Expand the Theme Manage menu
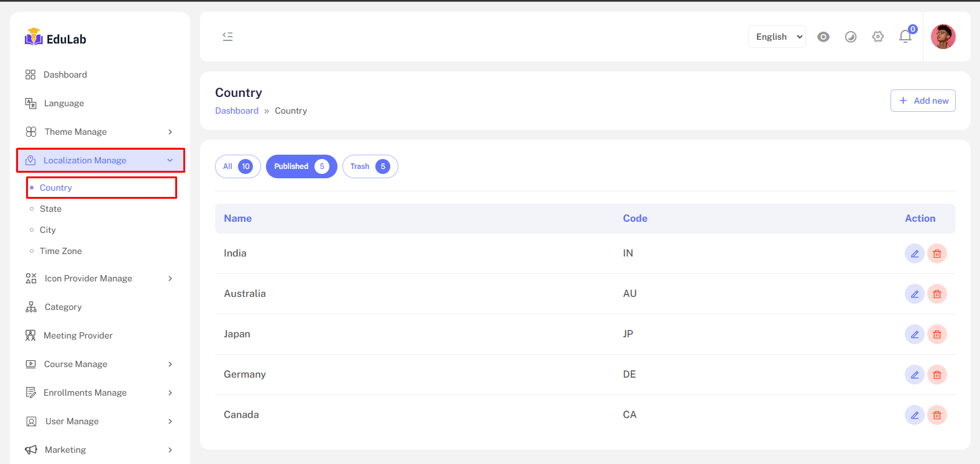Screen dimensions: 980x464 pos(99,132)
